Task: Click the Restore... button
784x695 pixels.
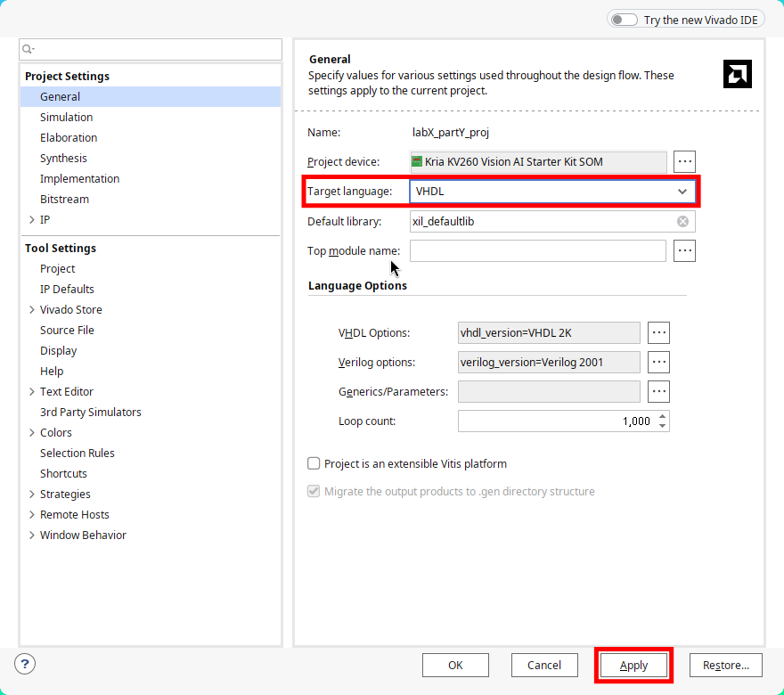Action: pyautogui.click(x=725, y=665)
